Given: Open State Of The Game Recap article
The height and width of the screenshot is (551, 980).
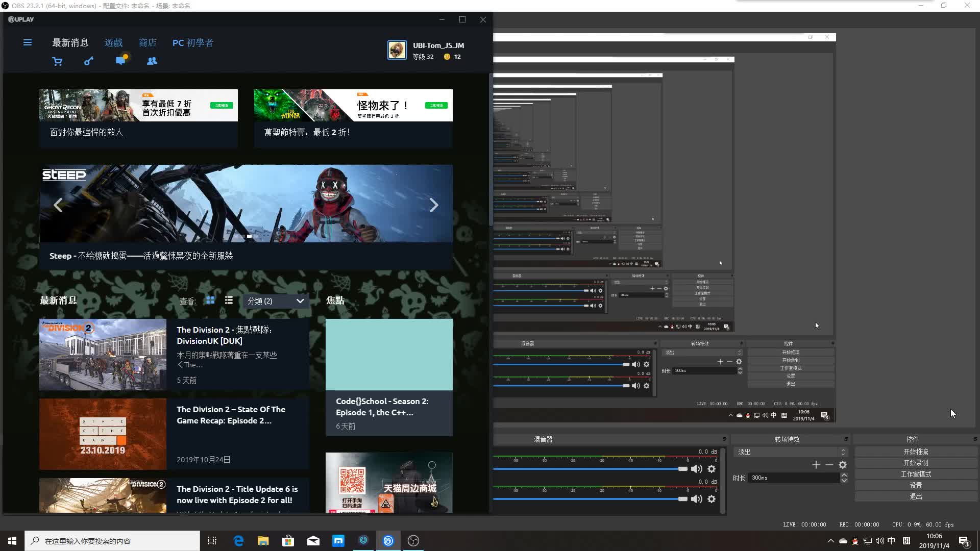Looking at the screenshot, I should [x=174, y=434].
